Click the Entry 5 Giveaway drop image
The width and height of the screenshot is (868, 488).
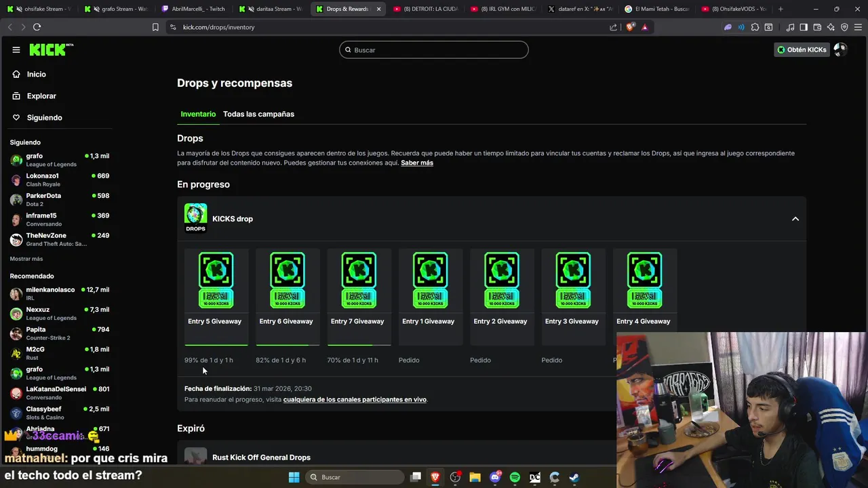pyautogui.click(x=216, y=280)
